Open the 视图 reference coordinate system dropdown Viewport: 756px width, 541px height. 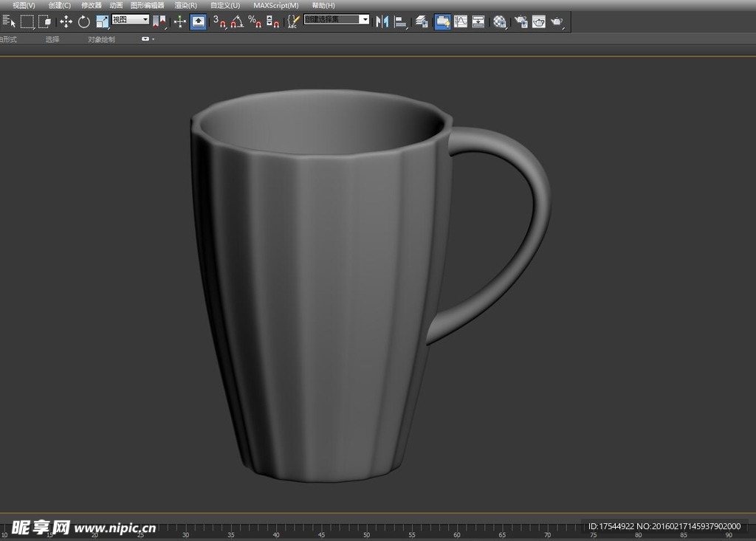coord(130,19)
